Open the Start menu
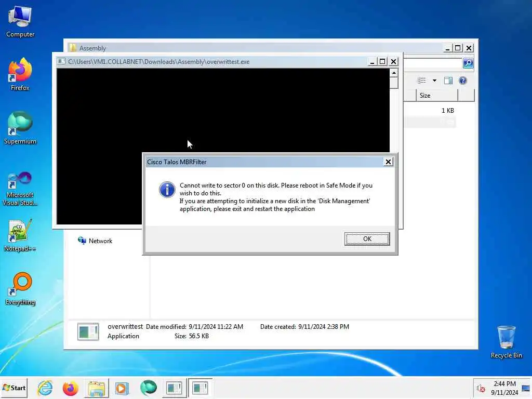Image resolution: width=532 pixels, height=399 pixels. coord(14,388)
